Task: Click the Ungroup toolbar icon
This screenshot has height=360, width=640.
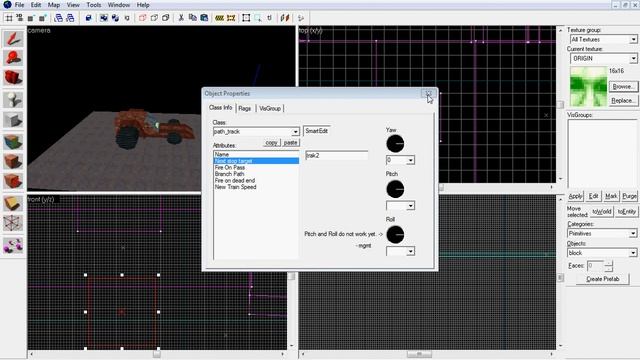Action: point(115,18)
